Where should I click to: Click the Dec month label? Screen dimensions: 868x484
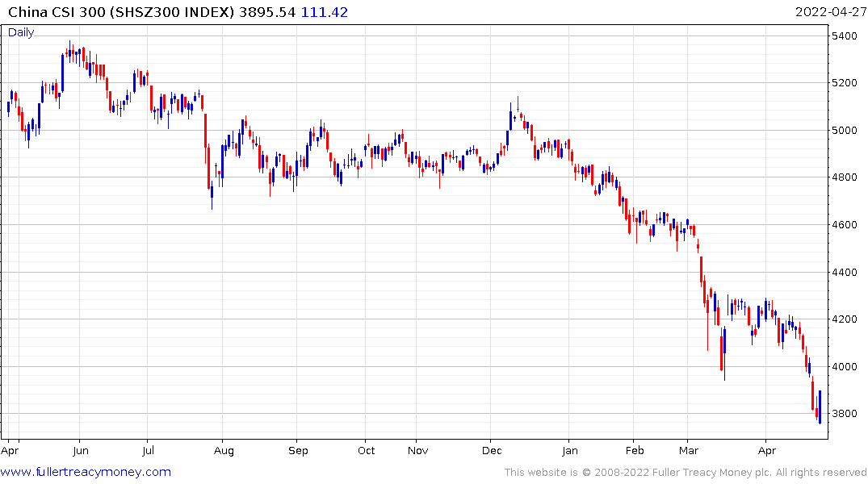coord(492,451)
